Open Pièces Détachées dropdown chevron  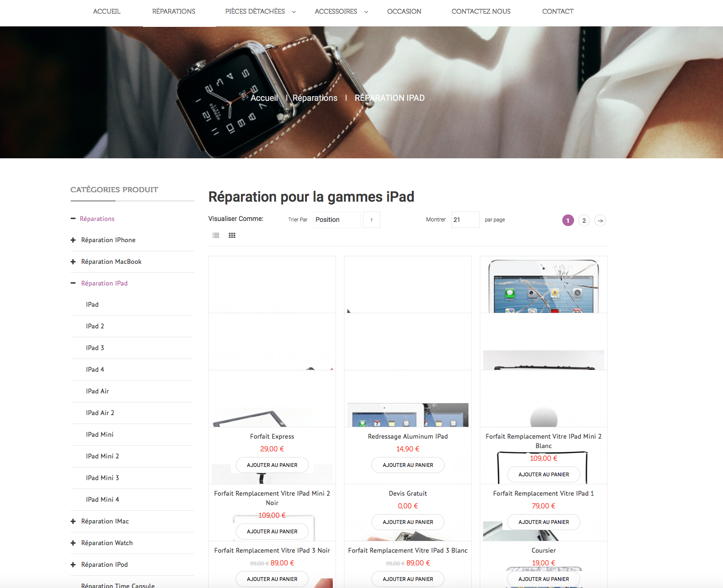coord(294,12)
